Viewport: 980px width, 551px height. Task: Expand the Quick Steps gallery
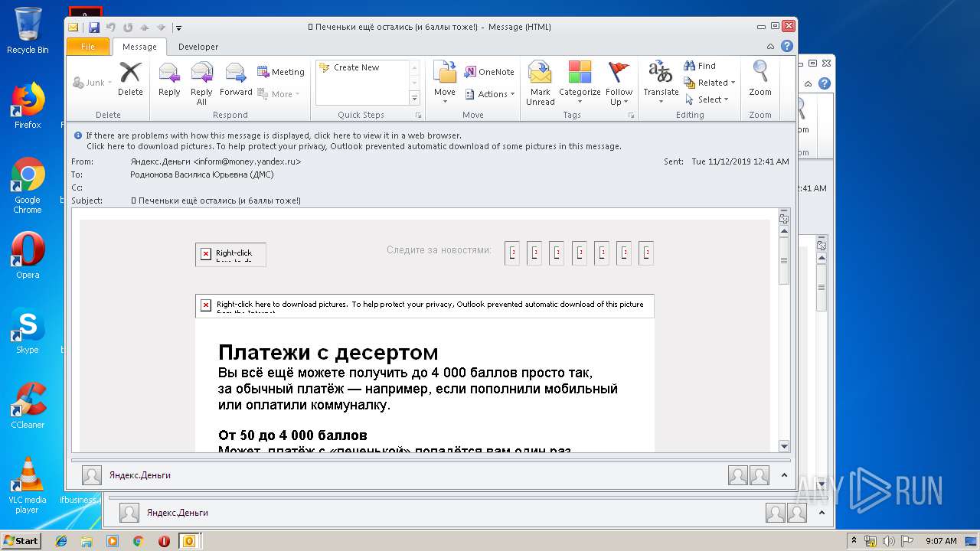pos(414,98)
